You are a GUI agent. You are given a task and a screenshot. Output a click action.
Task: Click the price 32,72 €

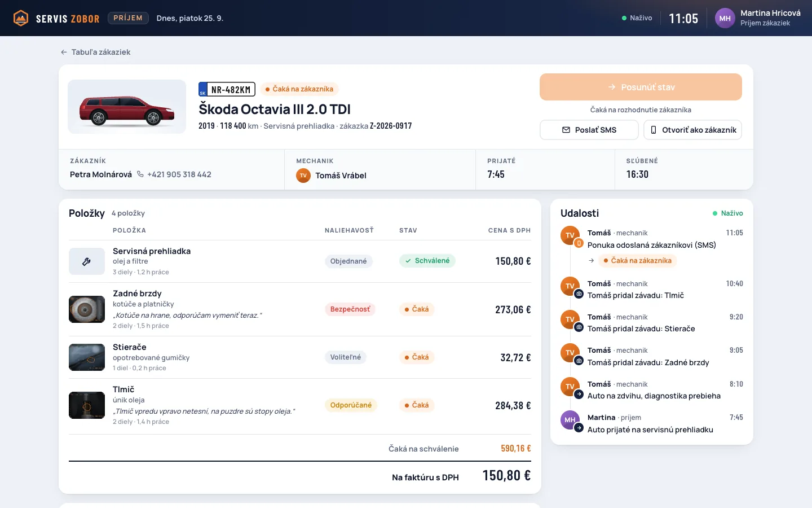pos(516,357)
